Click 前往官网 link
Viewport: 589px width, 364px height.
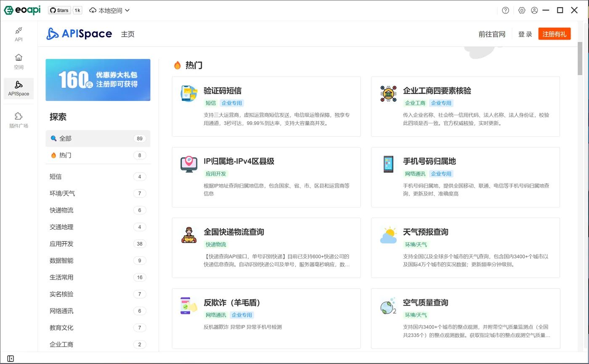tap(492, 34)
